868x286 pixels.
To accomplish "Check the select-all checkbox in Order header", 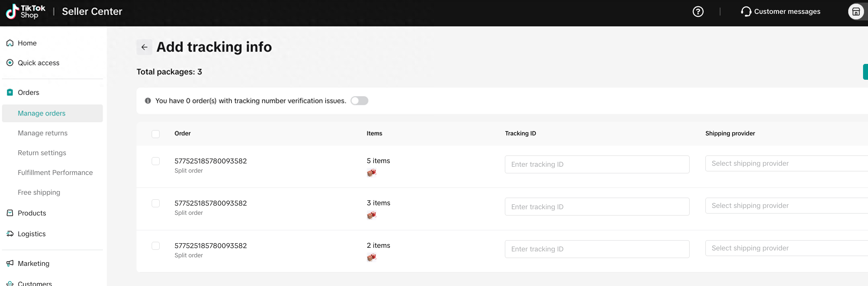I will [155, 134].
